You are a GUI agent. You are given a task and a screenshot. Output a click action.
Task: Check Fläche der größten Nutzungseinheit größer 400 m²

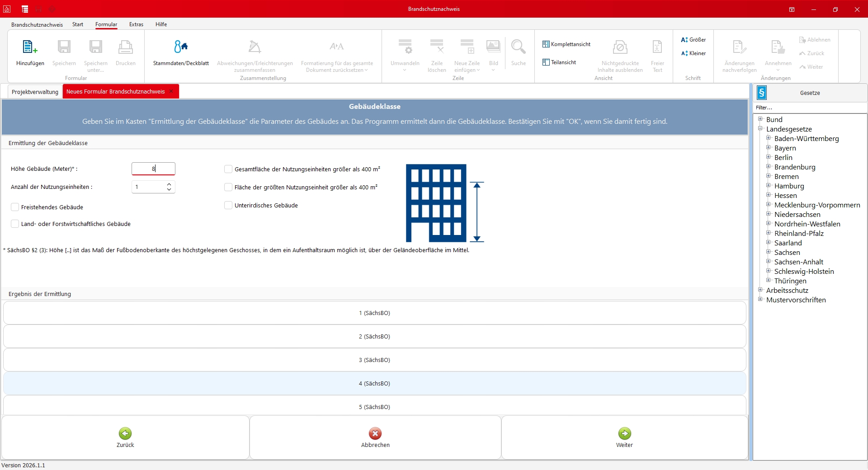(x=228, y=187)
